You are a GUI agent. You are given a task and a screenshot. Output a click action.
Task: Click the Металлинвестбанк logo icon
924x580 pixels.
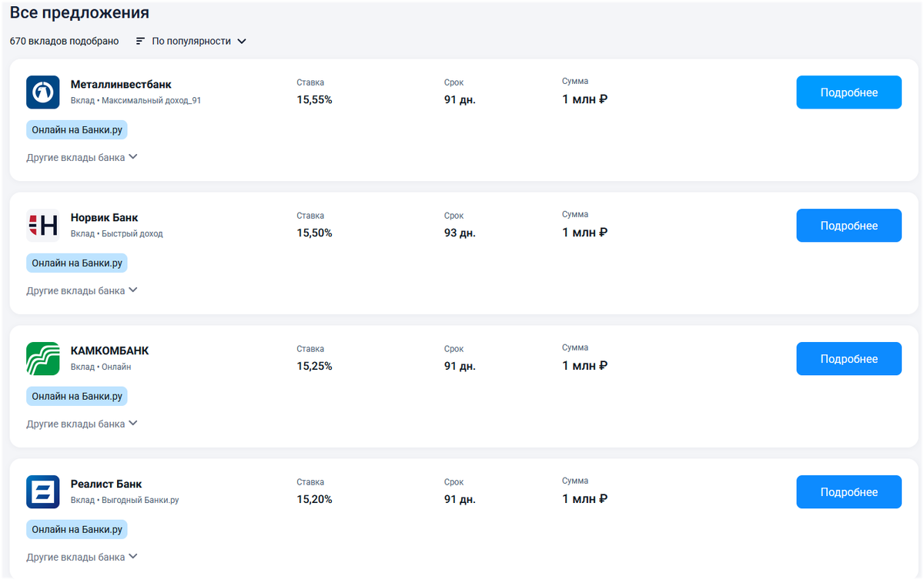point(43,92)
